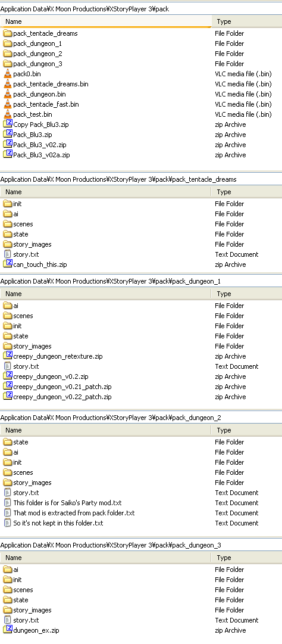Click Type column header in pack_dungeon_1 listing
The width and height of the screenshot is (282, 644).
click(247, 294)
